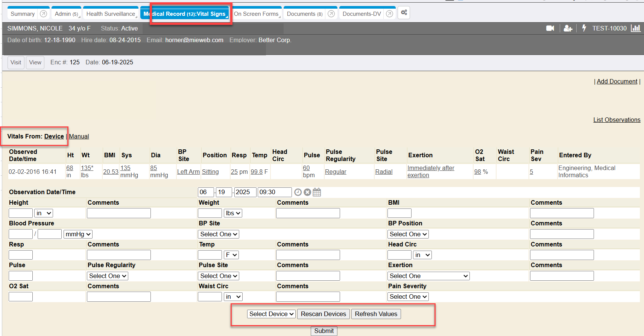Expand the Exertion Select One dropdown
Image resolution: width=644 pixels, height=336 pixels.
pyautogui.click(x=428, y=276)
